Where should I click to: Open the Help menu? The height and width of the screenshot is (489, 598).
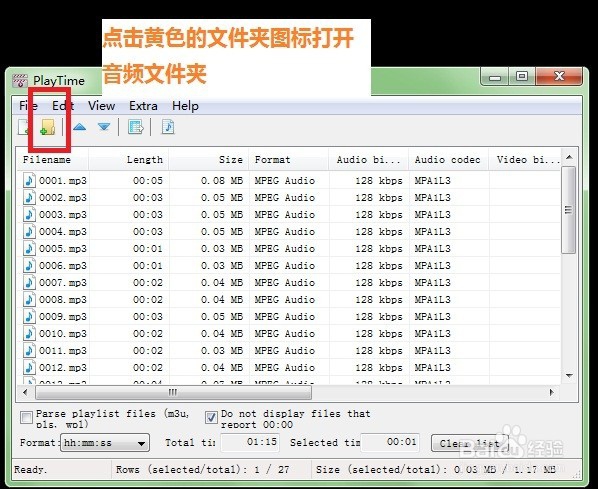pos(185,105)
